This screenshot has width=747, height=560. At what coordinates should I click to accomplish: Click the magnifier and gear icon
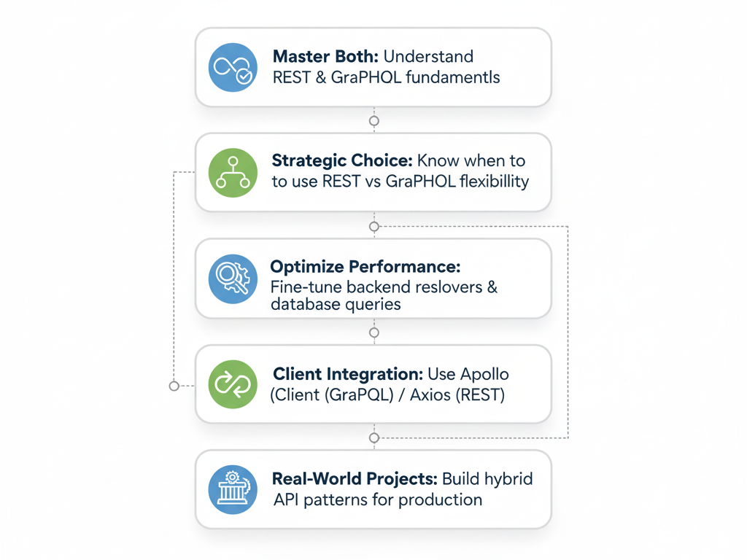[233, 279]
